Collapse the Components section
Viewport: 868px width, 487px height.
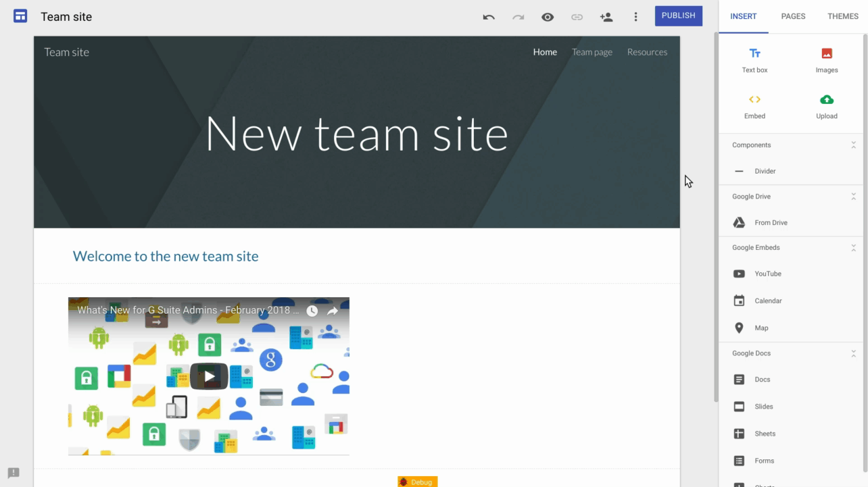[x=853, y=145]
